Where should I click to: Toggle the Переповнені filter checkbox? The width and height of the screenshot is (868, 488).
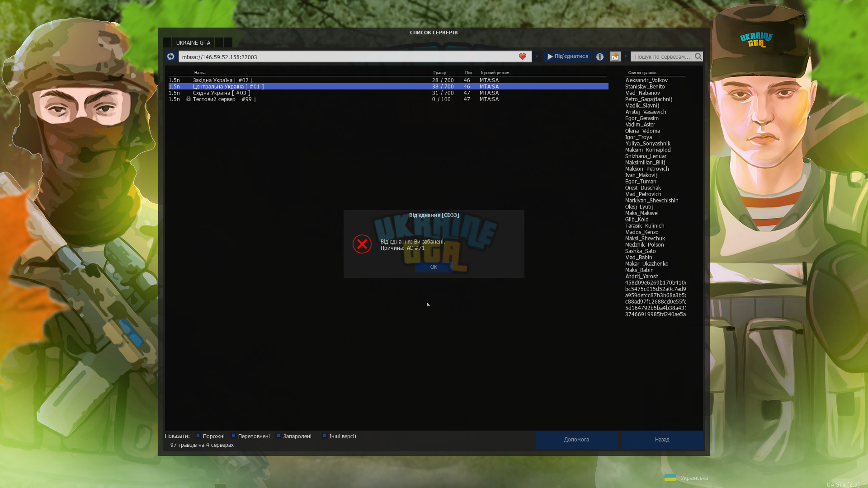coord(233,436)
